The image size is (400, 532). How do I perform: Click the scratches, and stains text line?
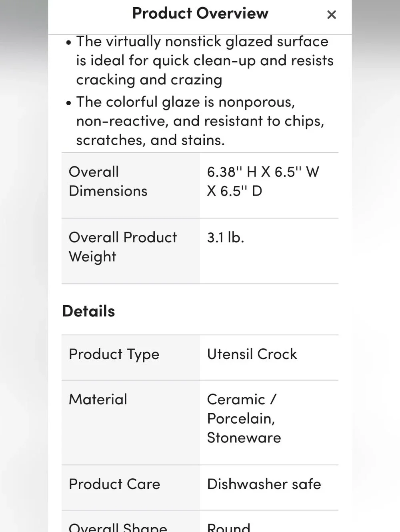(150, 140)
